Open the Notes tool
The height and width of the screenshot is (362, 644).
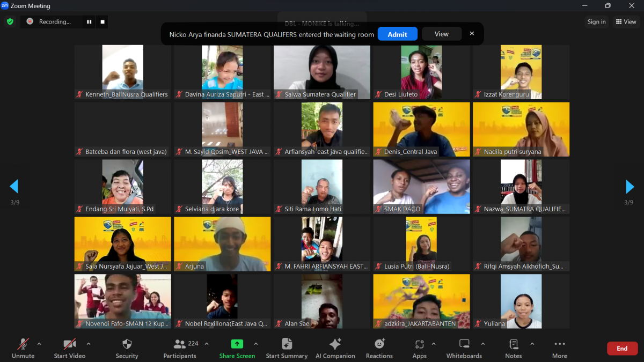click(x=513, y=348)
